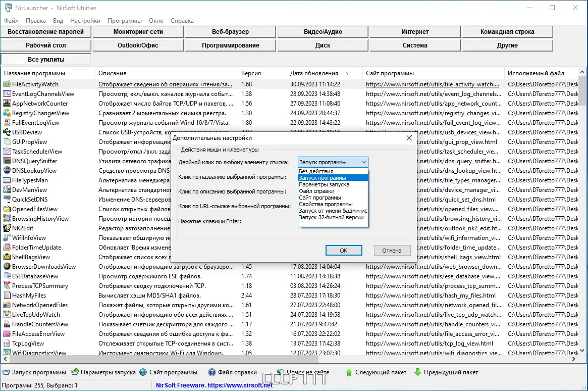Viewport: 588px width, 391px height.
Task: Open the double-click action combo box
Action: coord(333,162)
